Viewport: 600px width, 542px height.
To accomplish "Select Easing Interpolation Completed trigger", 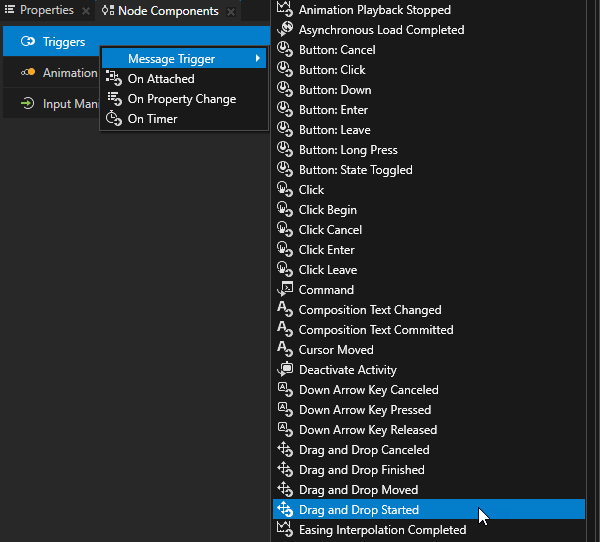I will [429, 529].
